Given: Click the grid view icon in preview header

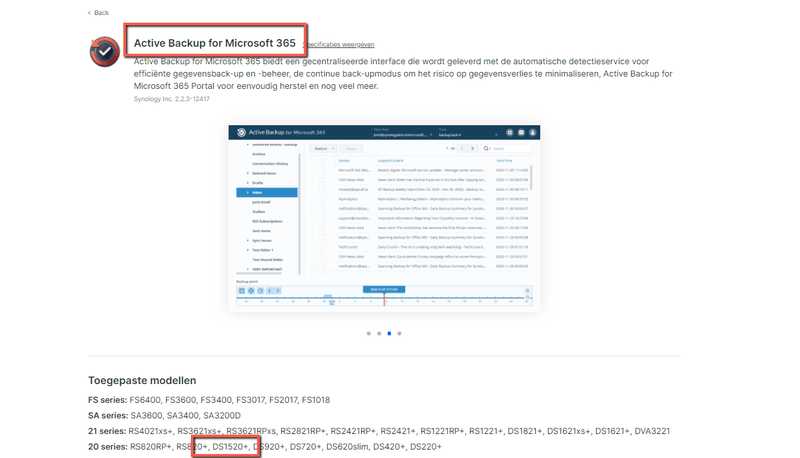Looking at the screenshot, I should 509,133.
